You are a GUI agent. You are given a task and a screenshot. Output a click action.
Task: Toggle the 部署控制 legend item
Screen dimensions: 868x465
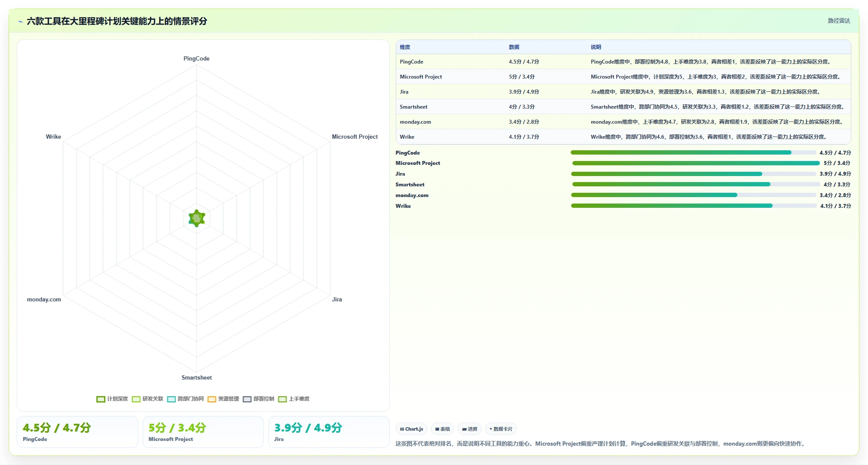(259, 399)
